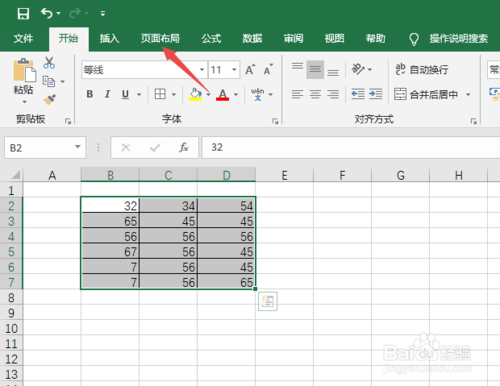Open the undo history dropdown arrow
Image resolution: width=500 pixels, height=386 pixels.
point(59,13)
